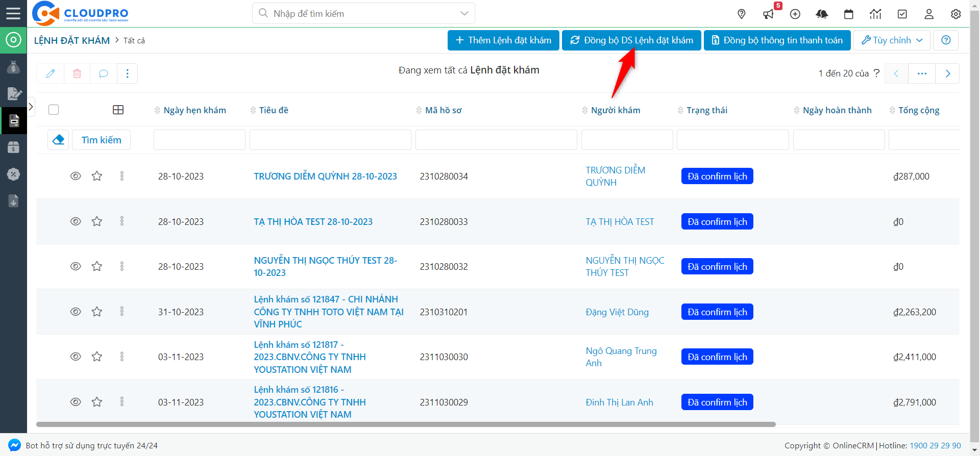Click eye icon for 2310310201 row
The height and width of the screenshot is (456, 980).
coord(76,312)
